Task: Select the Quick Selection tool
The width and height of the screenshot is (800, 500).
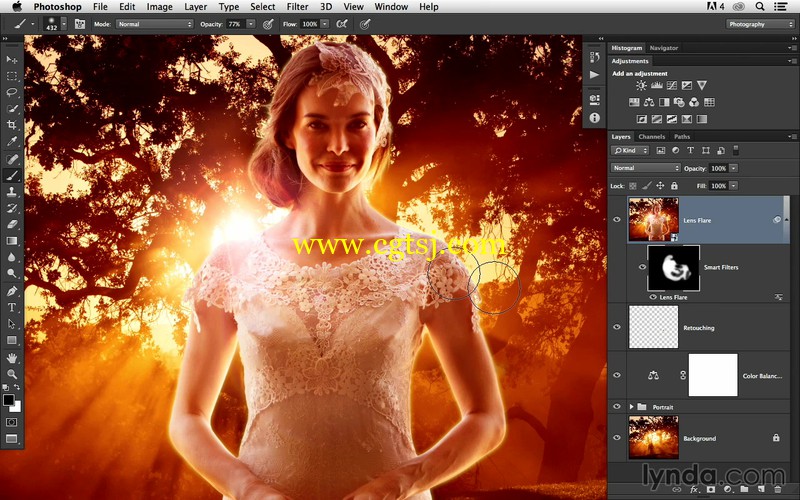Action: tap(12, 109)
